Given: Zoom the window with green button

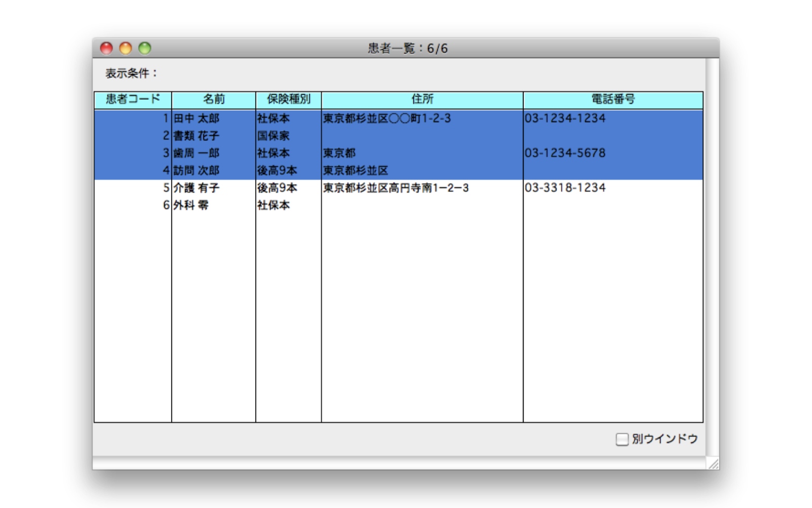Looking at the screenshot, I should [145, 48].
